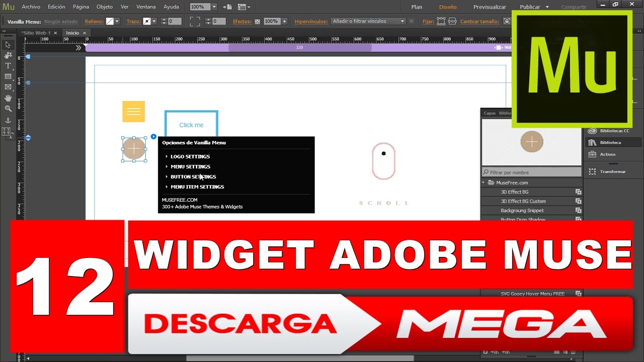Open the Ventana menu
The height and width of the screenshot is (362, 644).
point(146,7)
